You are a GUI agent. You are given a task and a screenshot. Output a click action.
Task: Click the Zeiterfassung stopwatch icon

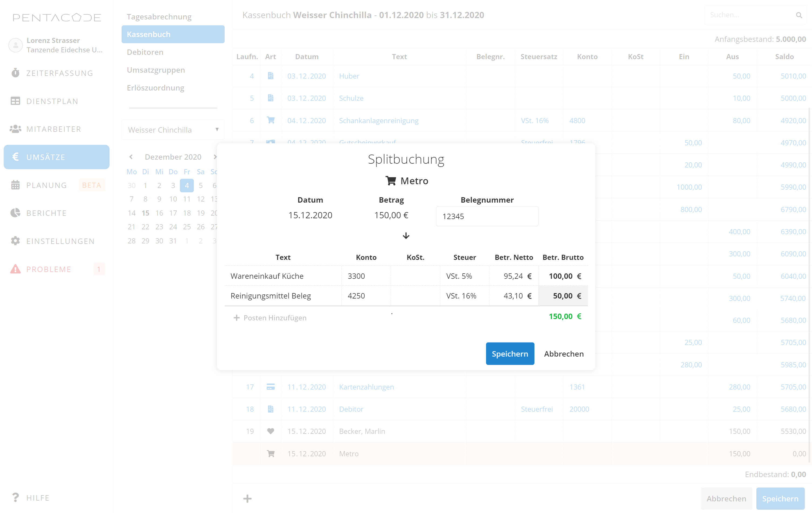point(15,73)
